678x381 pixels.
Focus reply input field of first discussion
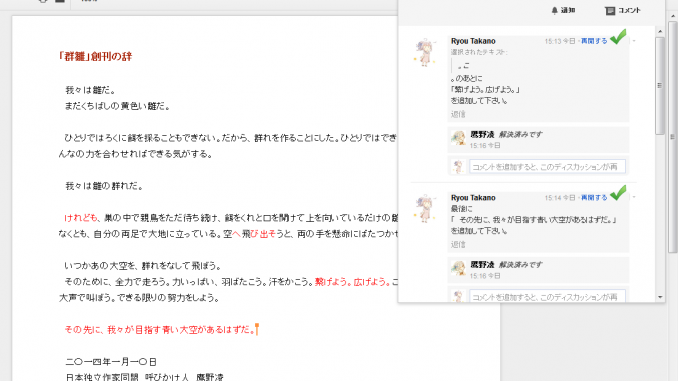click(547, 166)
